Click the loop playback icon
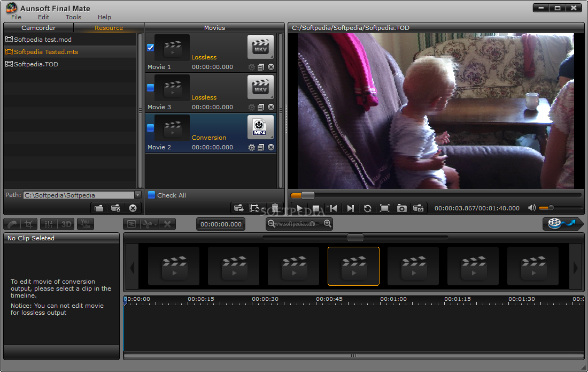Viewport: 588px width, 372px height. point(367,208)
